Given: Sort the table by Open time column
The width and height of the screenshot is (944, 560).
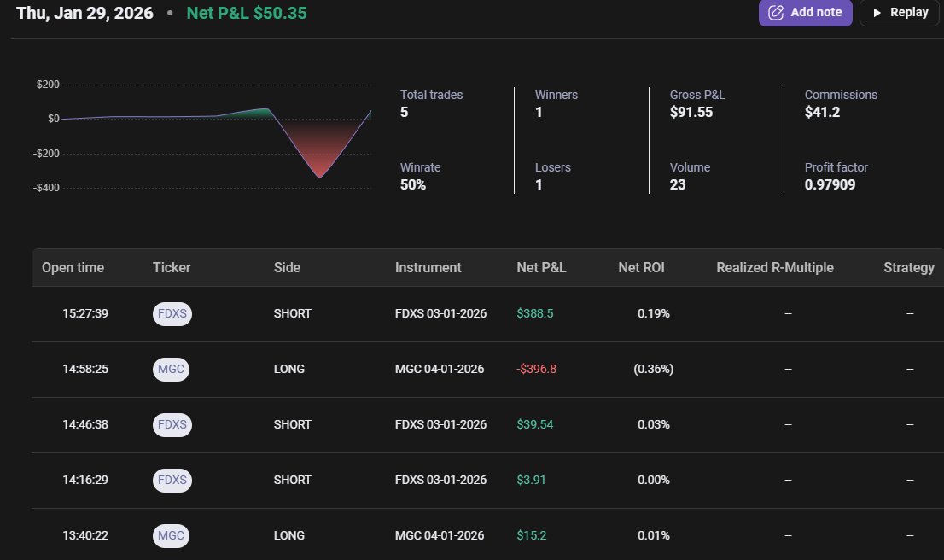Looking at the screenshot, I should pos(73,267).
